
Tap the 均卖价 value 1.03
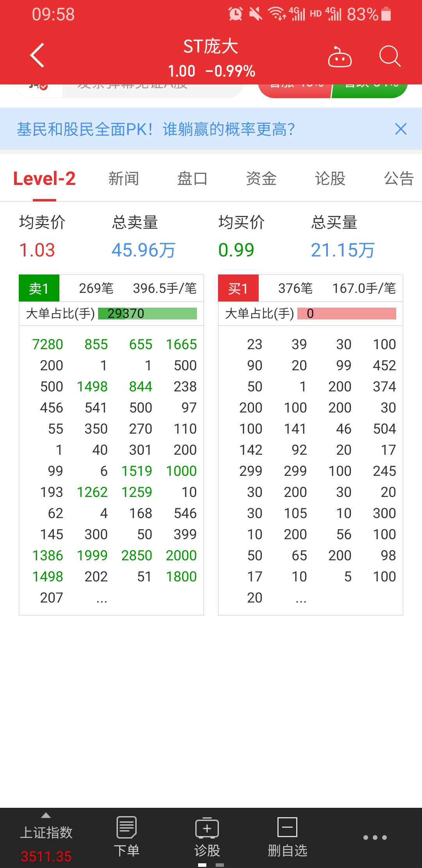coord(37,250)
